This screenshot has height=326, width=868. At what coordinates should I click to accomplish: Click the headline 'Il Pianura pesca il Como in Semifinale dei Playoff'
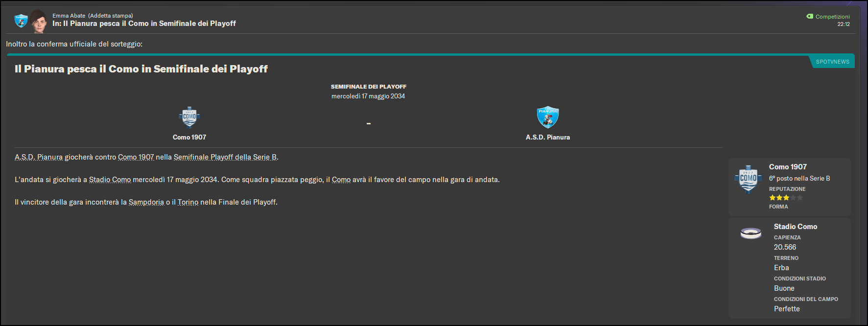click(x=141, y=69)
